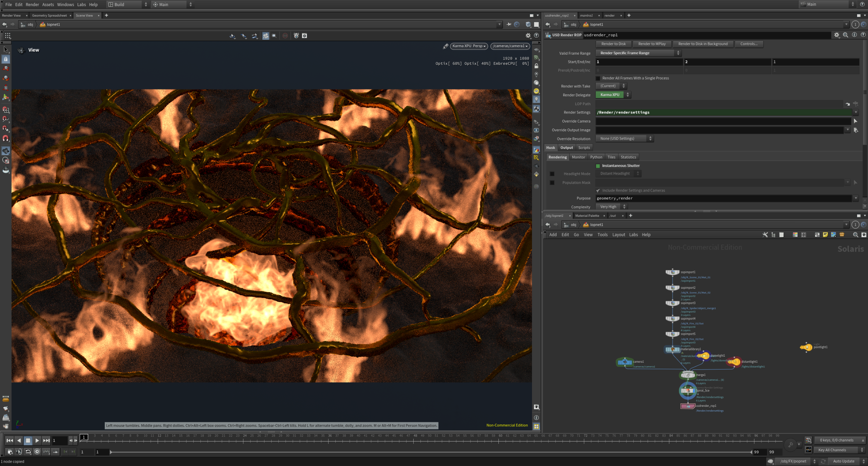Switch to the Geometry Spreadsheet tab
Viewport: 868px width, 466px height.
[x=49, y=15]
